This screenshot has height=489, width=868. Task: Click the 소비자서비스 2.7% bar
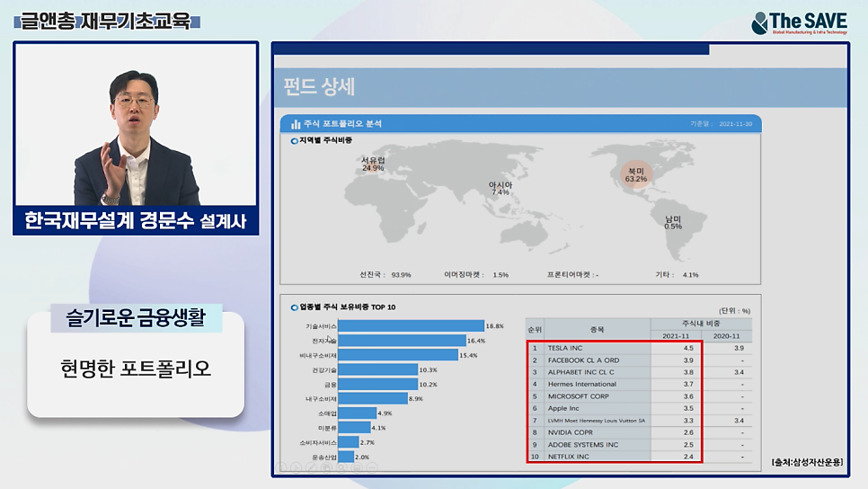coord(349,442)
